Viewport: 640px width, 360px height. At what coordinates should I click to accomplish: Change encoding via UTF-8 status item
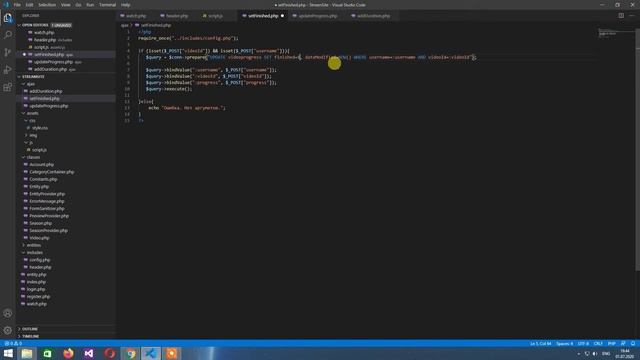pyautogui.click(x=583, y=344)
